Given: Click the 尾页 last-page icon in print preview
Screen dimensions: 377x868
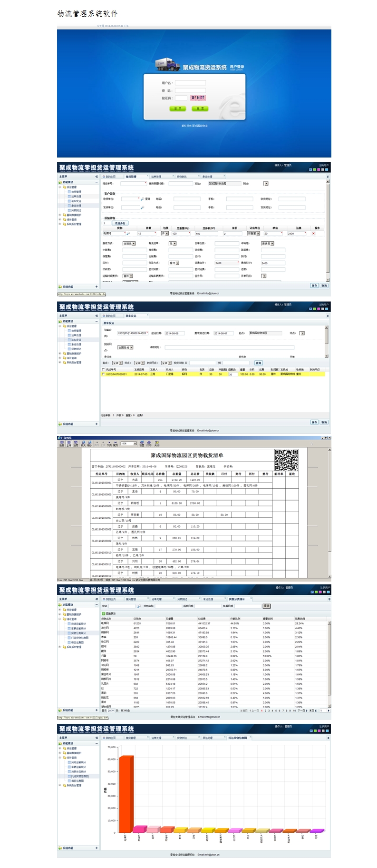Looking at the screenshot, I should 115,444.
